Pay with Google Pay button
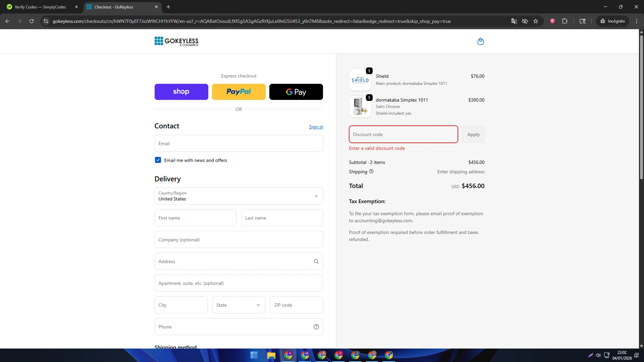This screenshot has width=644, height=362. (296, 92)
